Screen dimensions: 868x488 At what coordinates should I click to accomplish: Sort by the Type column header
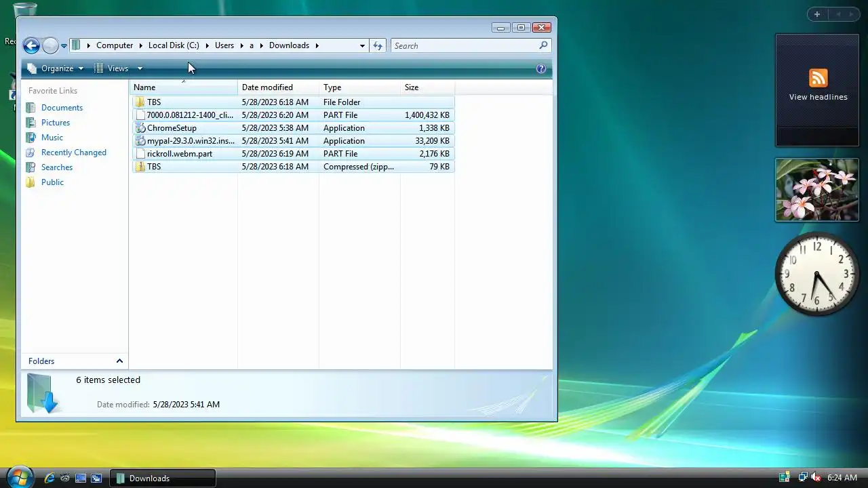359,87
